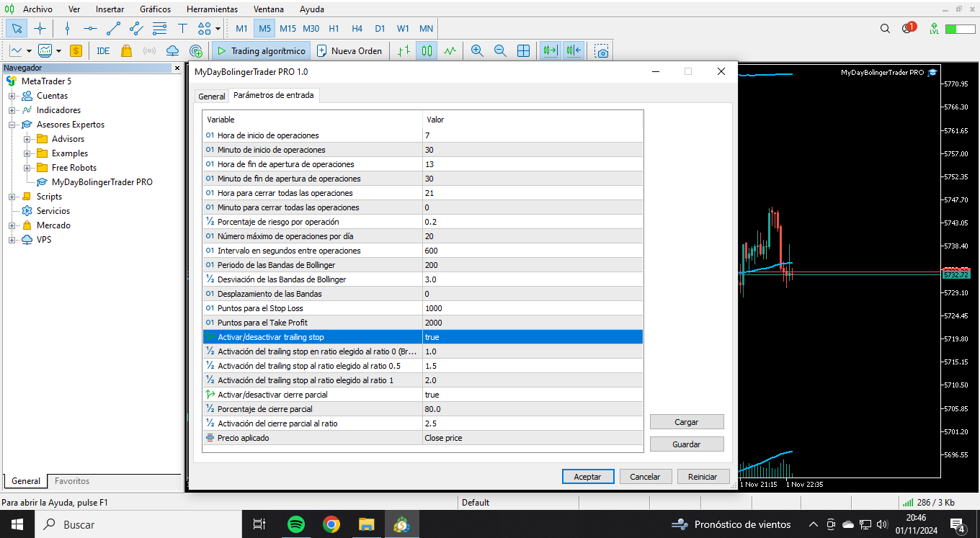Tile windows with grid icon
This screenshot has height=538, width=980.
point(524,51)
